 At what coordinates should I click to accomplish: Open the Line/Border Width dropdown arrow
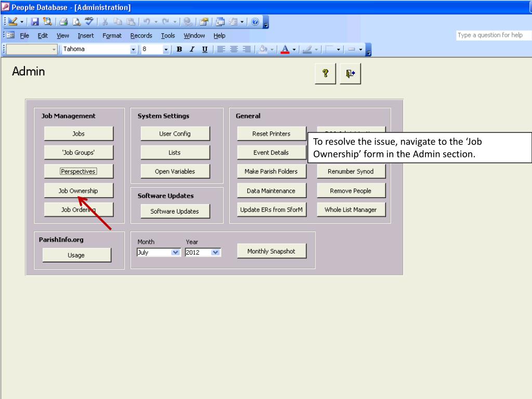coord(361,49)
